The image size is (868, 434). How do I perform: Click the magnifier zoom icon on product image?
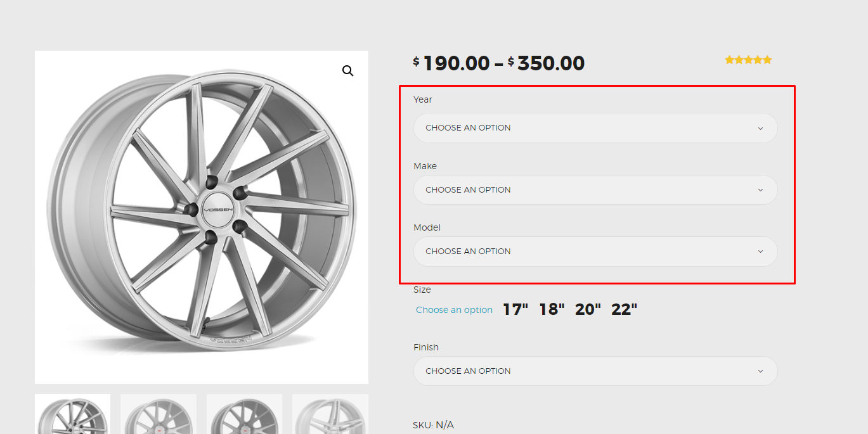347,71
